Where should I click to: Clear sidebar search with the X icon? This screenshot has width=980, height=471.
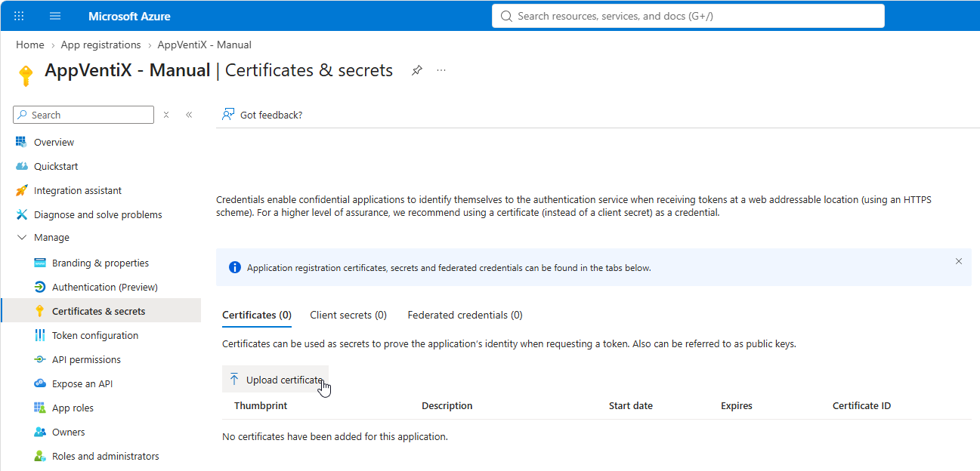[x=166, y=115]
